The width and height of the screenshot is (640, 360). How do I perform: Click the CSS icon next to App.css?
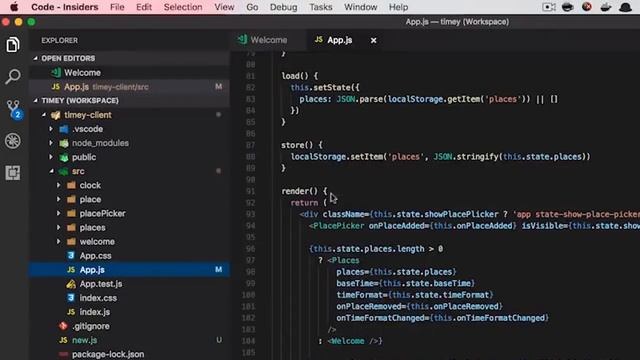(71, 256)
